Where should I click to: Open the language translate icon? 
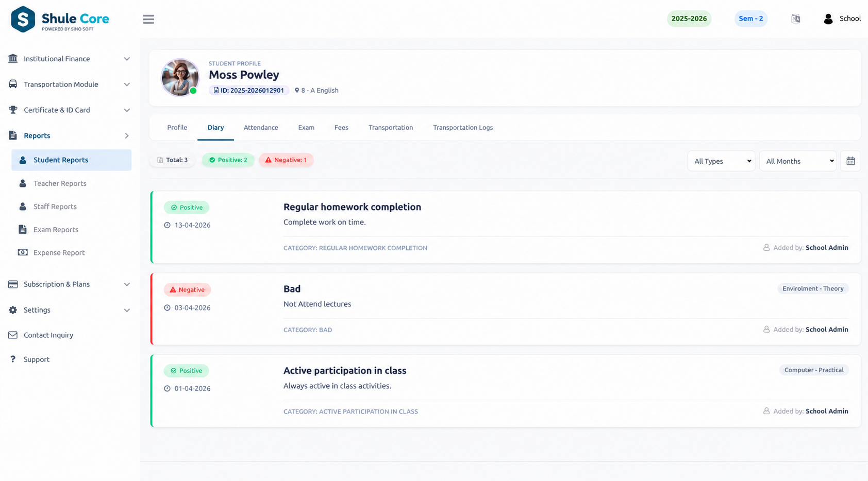point(795,19)
